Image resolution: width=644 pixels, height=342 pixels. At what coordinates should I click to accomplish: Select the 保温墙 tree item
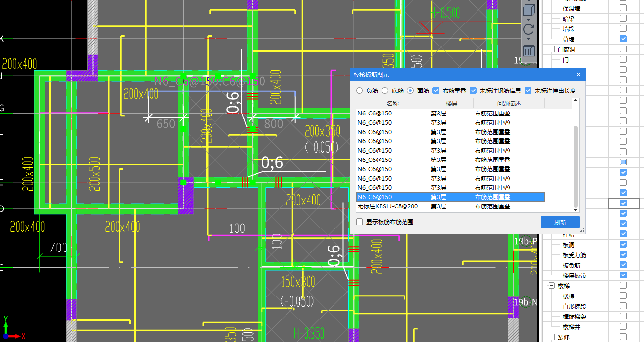point(572,8)
